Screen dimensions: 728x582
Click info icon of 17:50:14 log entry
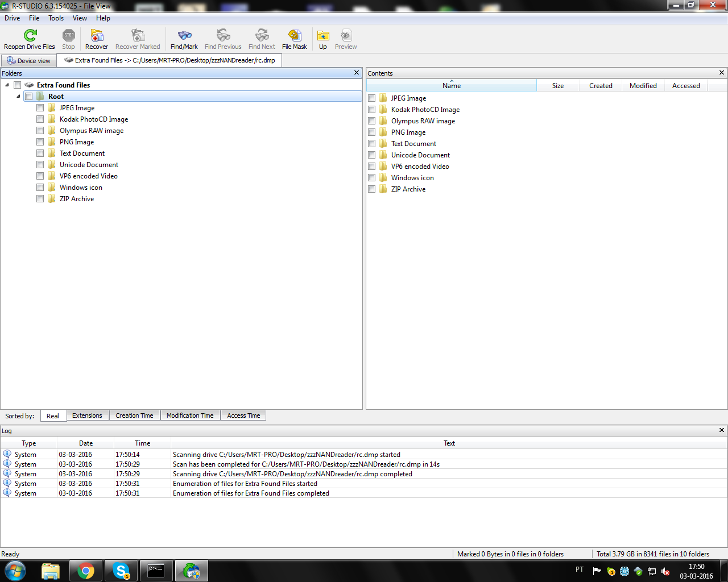click(x=7, y=454)
